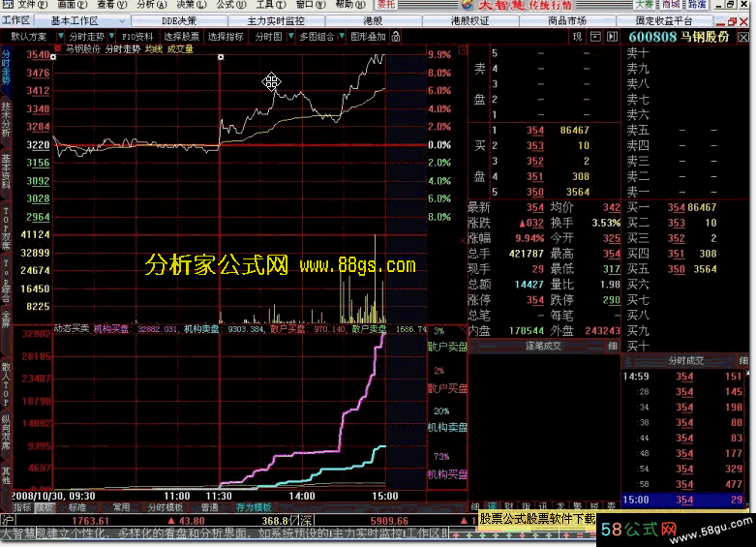This screenshot has height=547, width=756.
Task: Select the 基本资料 left sidebar tab
Action: click(x=6, y=171)
